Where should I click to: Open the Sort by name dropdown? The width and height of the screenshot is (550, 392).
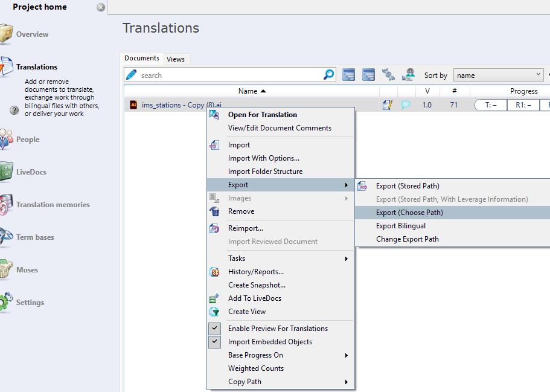499,75
